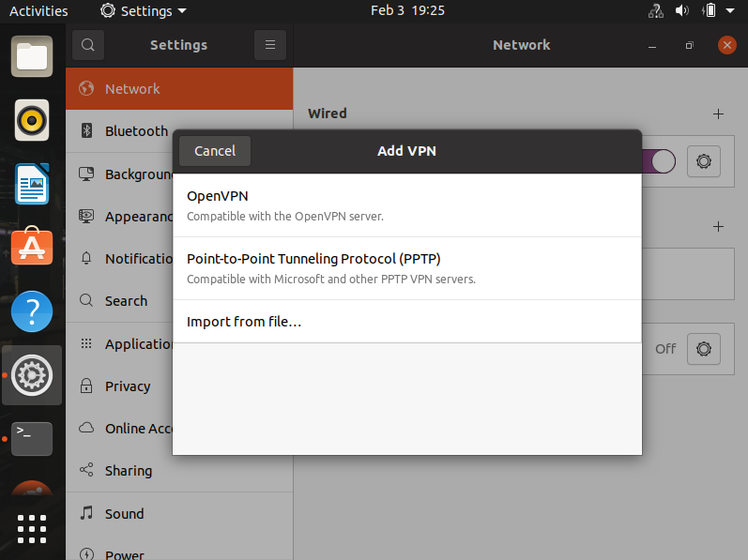The image size is (748, 560).
Task: Launch LibreOffice Writer from the dock
Action: point(32,184)
